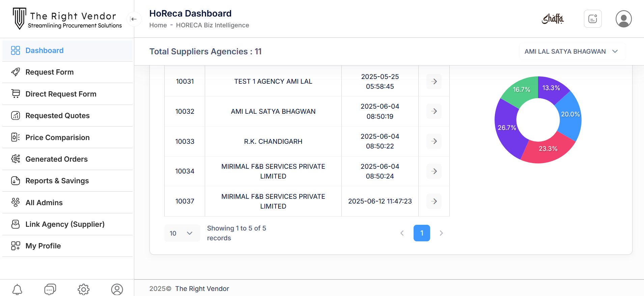This screenshot has width=644, height=296.
Task: Open All Admins menu item
Action: point(67,203)
